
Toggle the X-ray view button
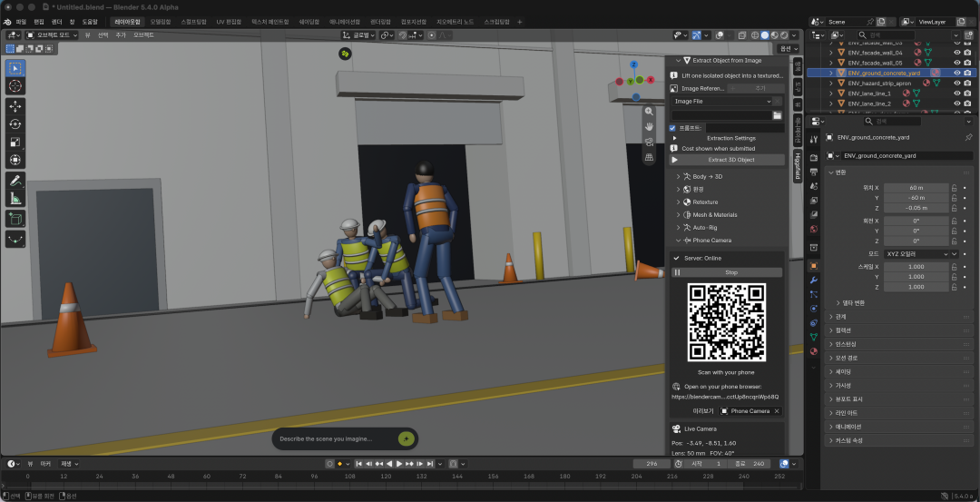point(741,35)
